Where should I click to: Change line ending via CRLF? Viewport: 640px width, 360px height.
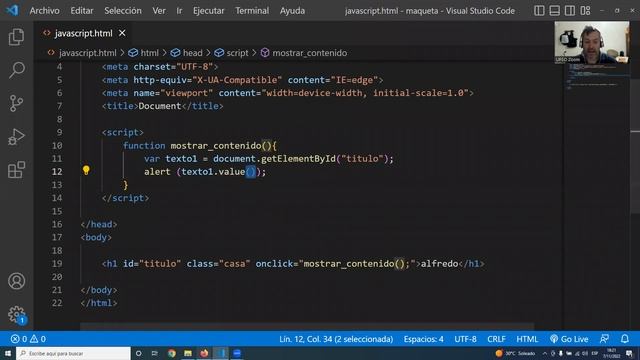click(496, 339)
